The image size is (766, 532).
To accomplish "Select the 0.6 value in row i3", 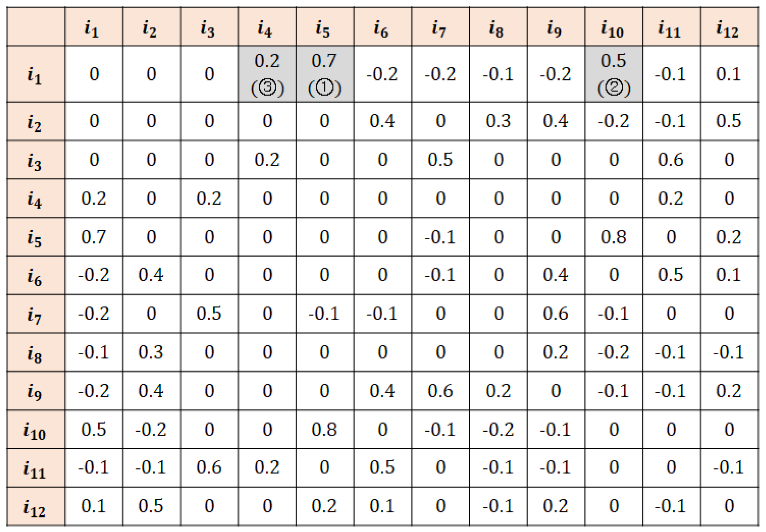I will (671, 160).
